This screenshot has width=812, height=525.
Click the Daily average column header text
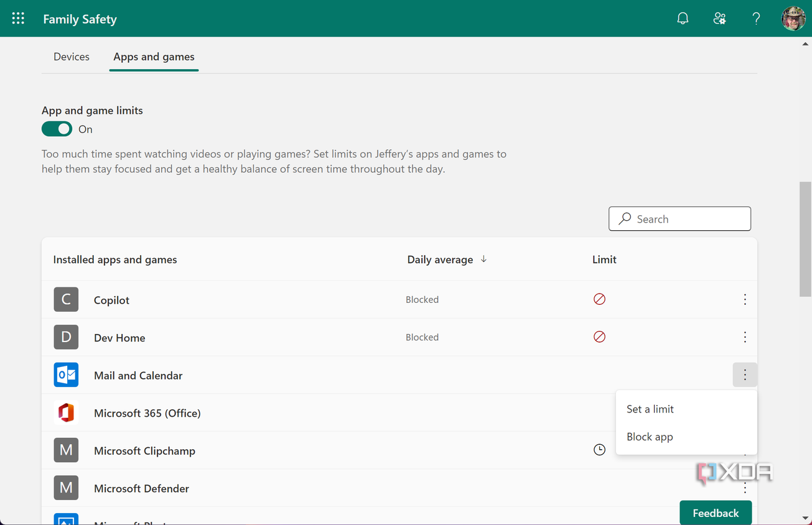(440, 259)
